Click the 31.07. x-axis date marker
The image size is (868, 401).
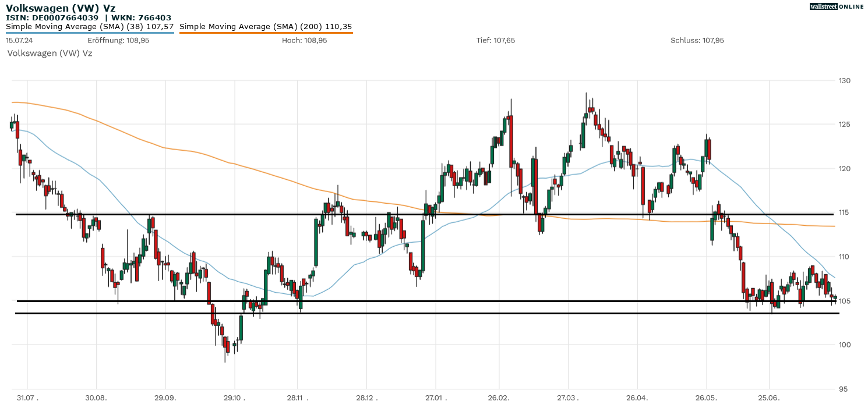click(27, 398)
